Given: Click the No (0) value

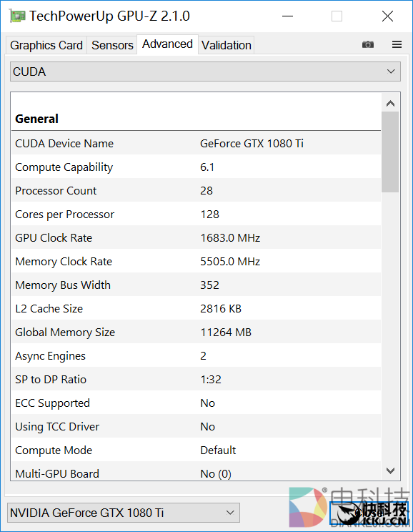Looking at the screenshot, I should [216, 473].
